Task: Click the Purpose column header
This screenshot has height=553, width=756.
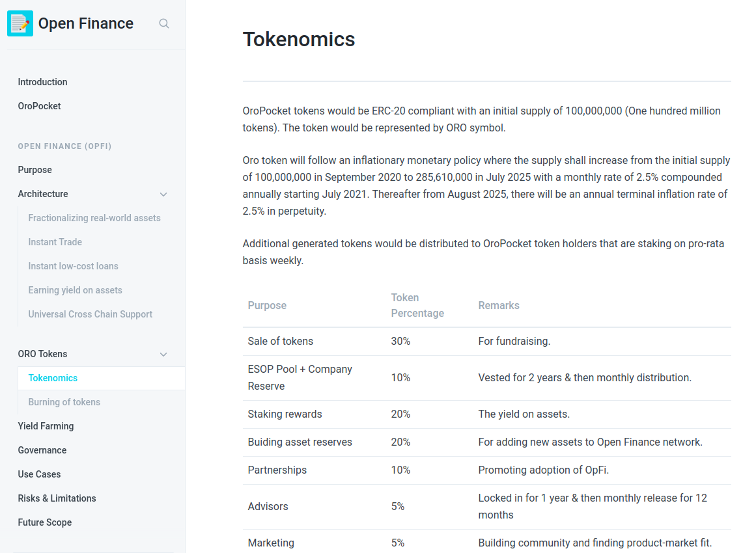Action: click(x=267, y=305)
